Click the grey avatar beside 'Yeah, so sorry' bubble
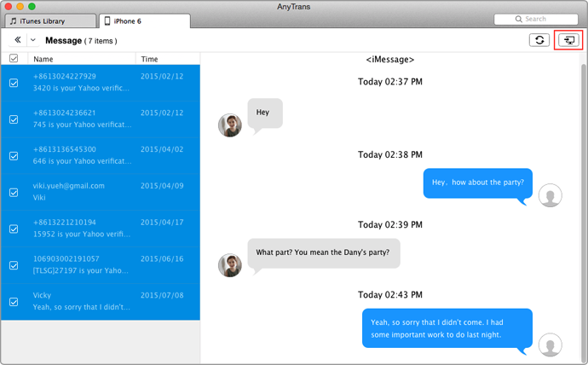Screen dimensions: 588x365 point(551,345)
